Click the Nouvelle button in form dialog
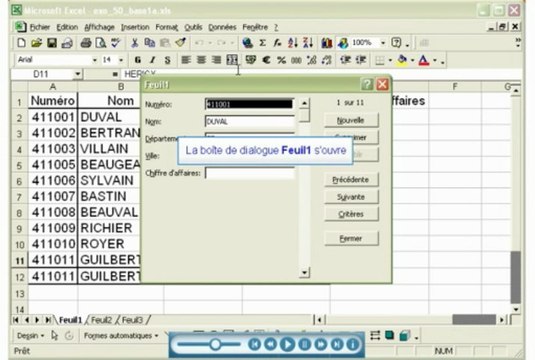 point(351,120)
